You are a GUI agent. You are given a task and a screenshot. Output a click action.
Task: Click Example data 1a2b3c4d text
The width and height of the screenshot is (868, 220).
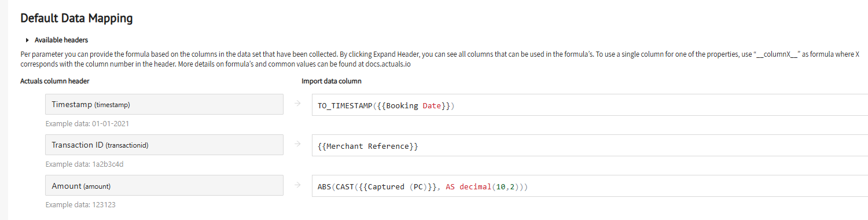pos(84,164)
